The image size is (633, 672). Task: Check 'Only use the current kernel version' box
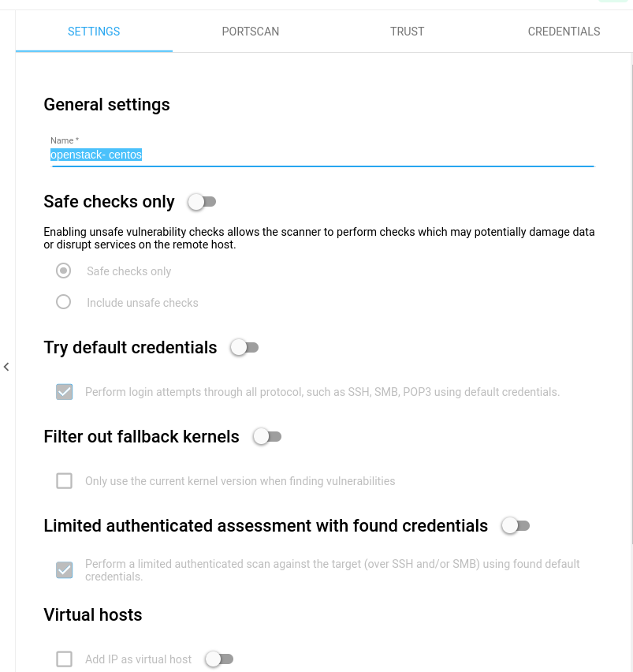click(x=65, y=481)
